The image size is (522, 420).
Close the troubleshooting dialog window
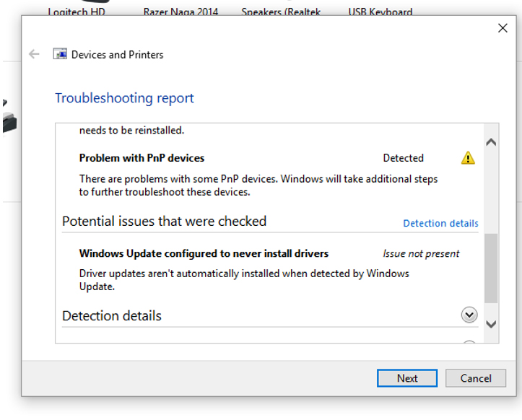pyautogui.click(x=503, y=28)
